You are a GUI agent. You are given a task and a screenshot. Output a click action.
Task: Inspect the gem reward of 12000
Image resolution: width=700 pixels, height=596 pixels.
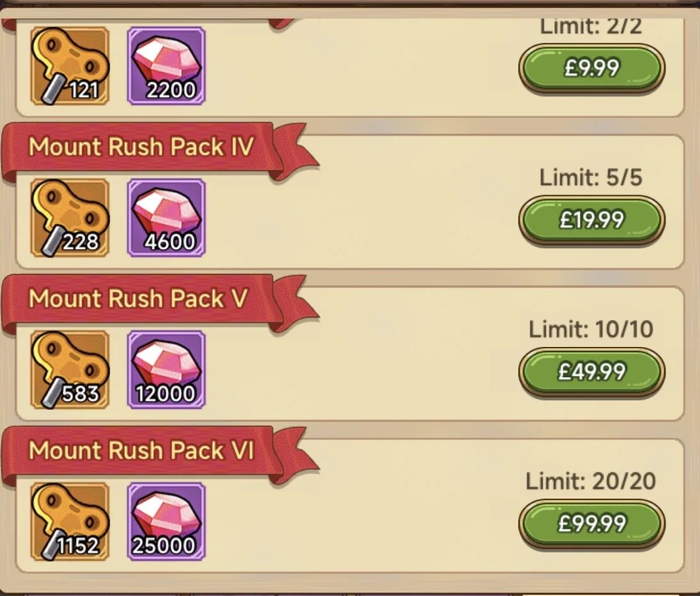[166, 370]
